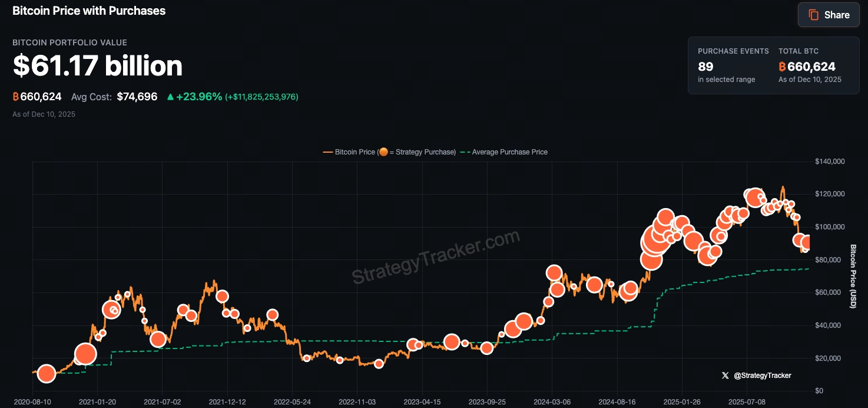Screen dimensions: 868x408
Task: Click the big purchase marker before 2021-01-20
Action: point(85,354)
